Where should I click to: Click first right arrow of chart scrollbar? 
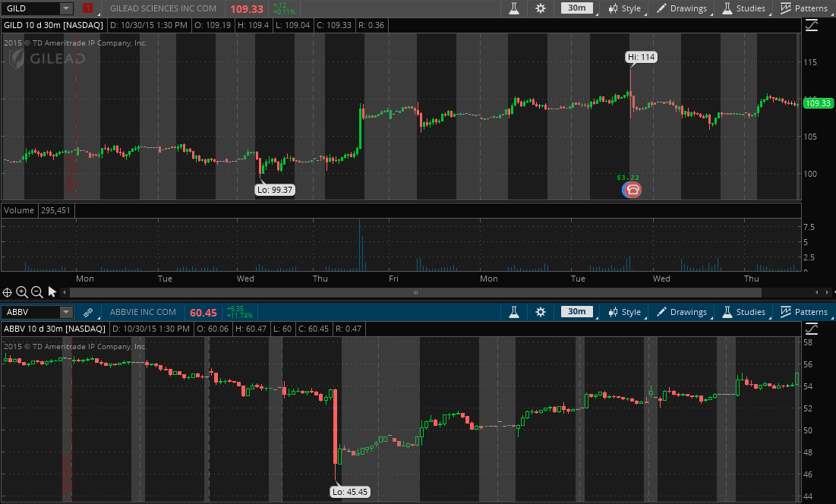[816, 292]
